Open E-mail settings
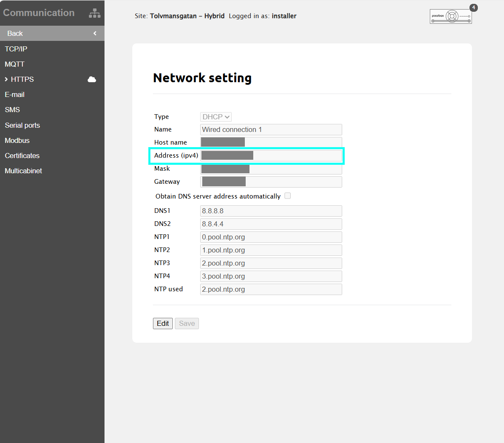 point(14,94)
